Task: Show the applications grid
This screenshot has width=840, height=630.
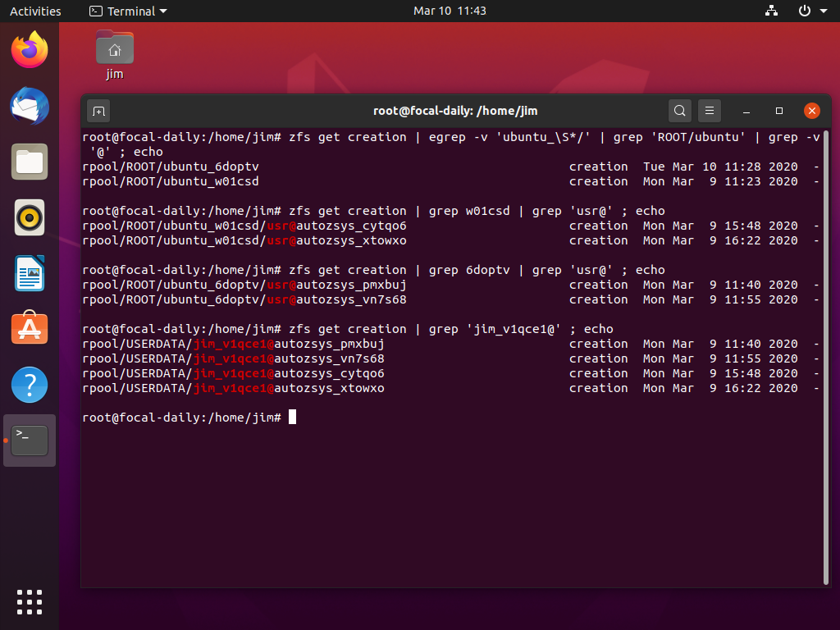Action: coord(29,601)
